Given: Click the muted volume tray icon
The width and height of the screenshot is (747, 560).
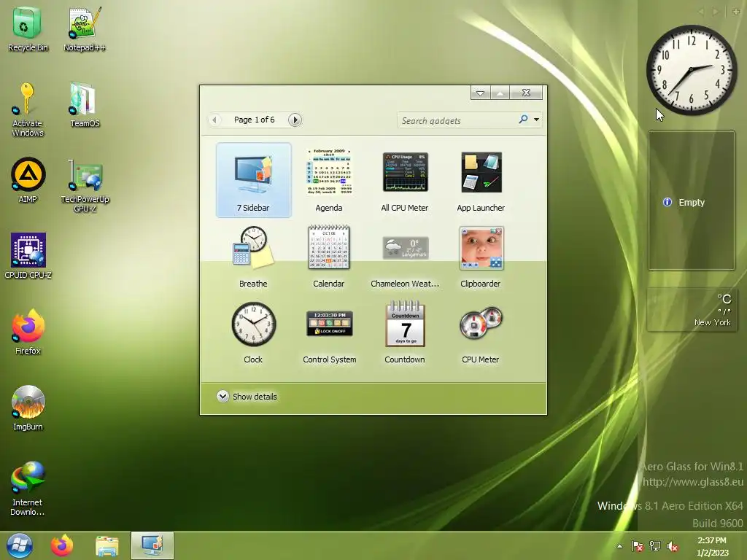Looking at the screenshot, I should click(673, 546).
